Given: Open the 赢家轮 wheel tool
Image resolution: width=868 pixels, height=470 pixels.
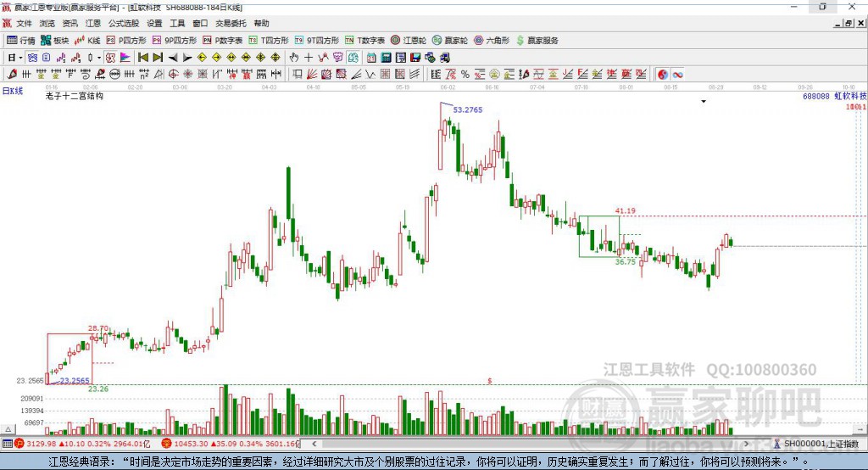Looking at the screenshot, I should click(450, 41).
